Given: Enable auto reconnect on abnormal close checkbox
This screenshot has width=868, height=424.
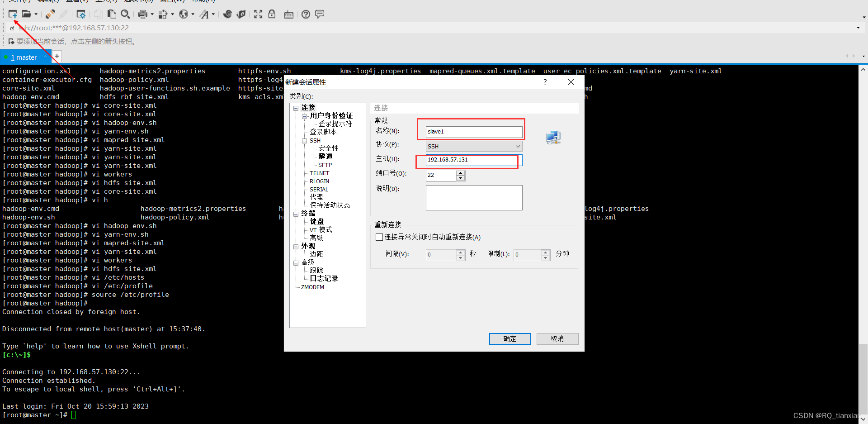Looking at the screenshot, I should point(379,237).
